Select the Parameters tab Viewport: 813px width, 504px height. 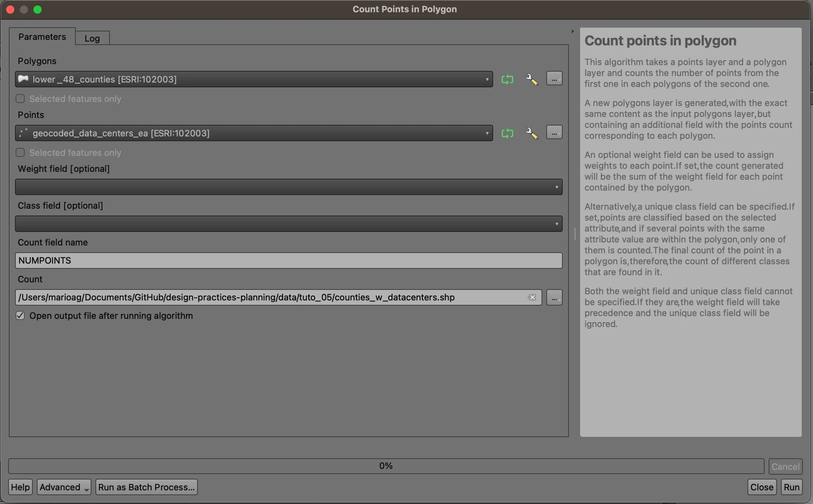[42, 37]
